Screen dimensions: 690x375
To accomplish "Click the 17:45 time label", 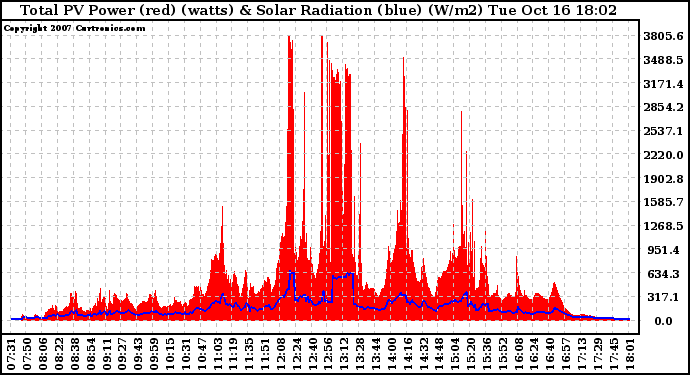I will [x=613, y=354].
